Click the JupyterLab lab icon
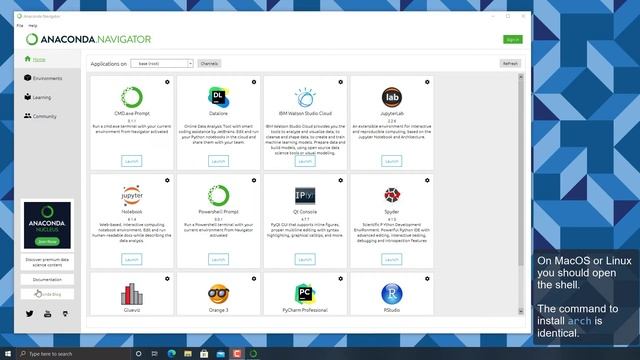The width and height of the screenshot is (640, 360). point(391,97)
